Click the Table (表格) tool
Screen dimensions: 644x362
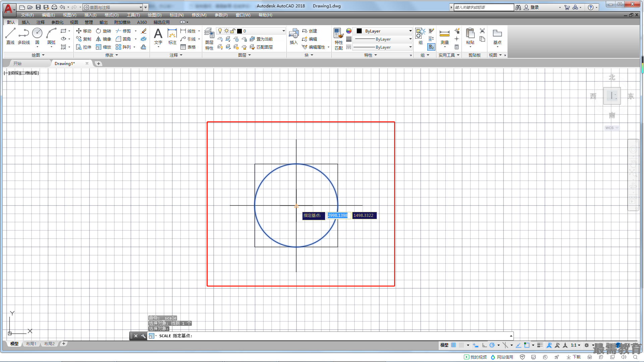tap(188, 47)
